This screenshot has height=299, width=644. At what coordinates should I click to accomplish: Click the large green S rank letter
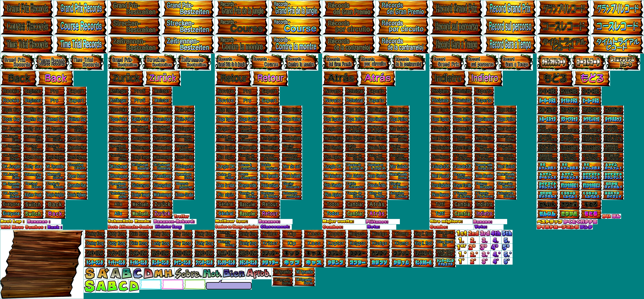click(x=90, y=286)
